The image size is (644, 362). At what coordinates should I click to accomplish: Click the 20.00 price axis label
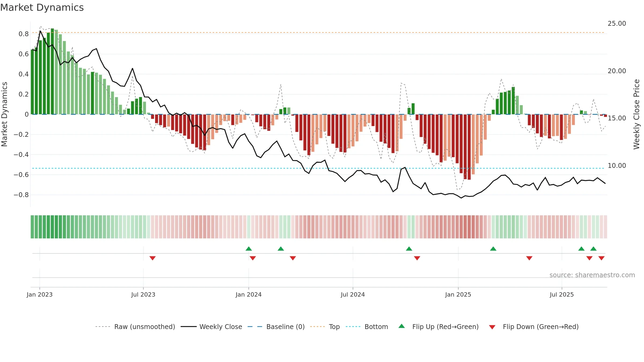coord(617,71)
